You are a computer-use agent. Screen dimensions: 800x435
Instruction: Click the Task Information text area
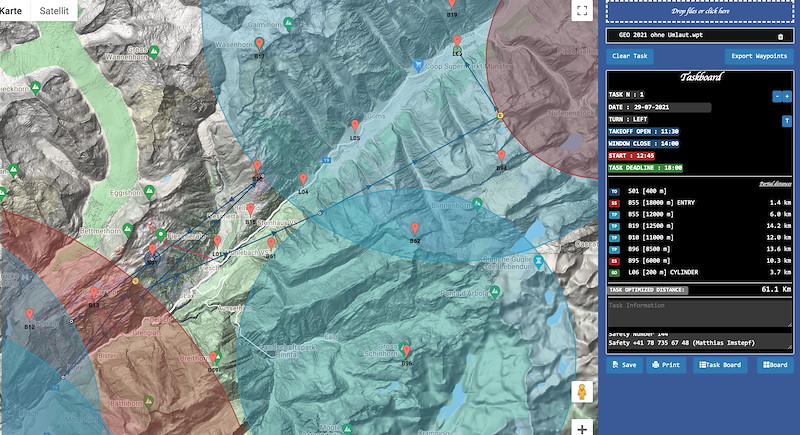click(700, 313)
